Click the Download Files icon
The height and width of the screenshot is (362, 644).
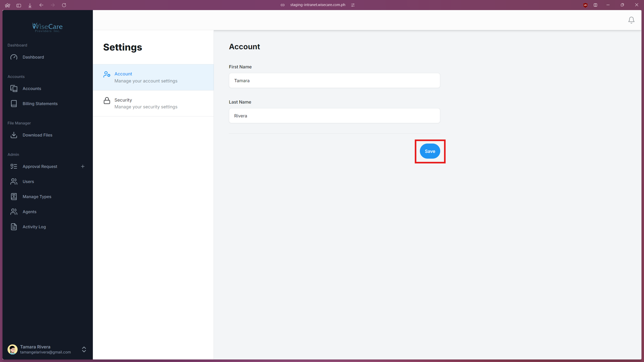pos(14,135)
